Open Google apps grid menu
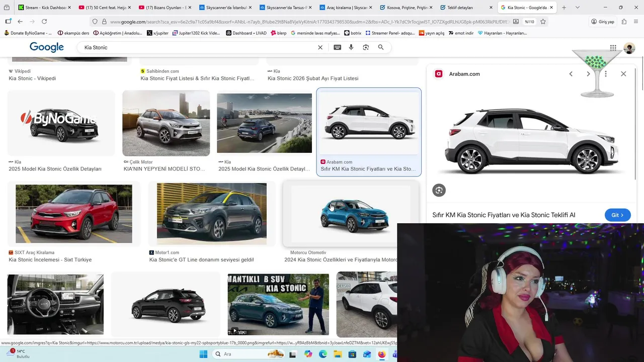The width and height of the screenshot is (644, 362). (613, 48)
